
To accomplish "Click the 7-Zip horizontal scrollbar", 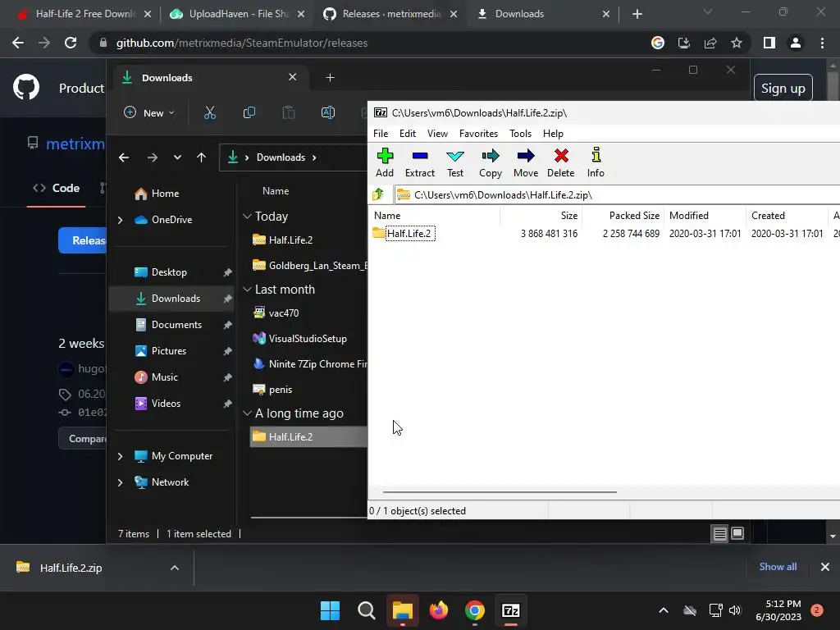I will [500, 492].
